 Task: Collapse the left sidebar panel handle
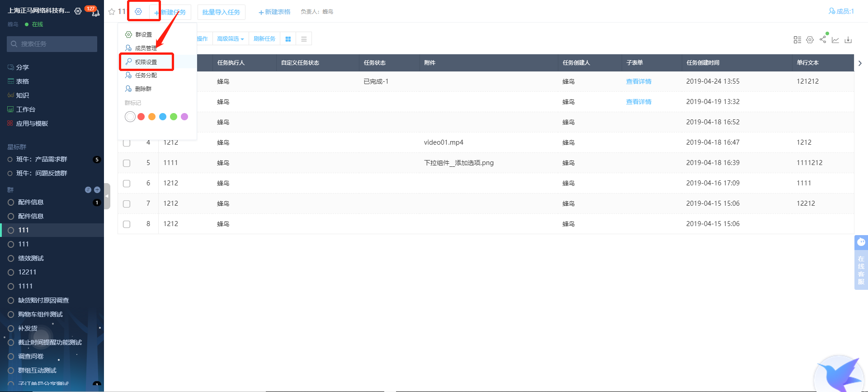(107, 196)
